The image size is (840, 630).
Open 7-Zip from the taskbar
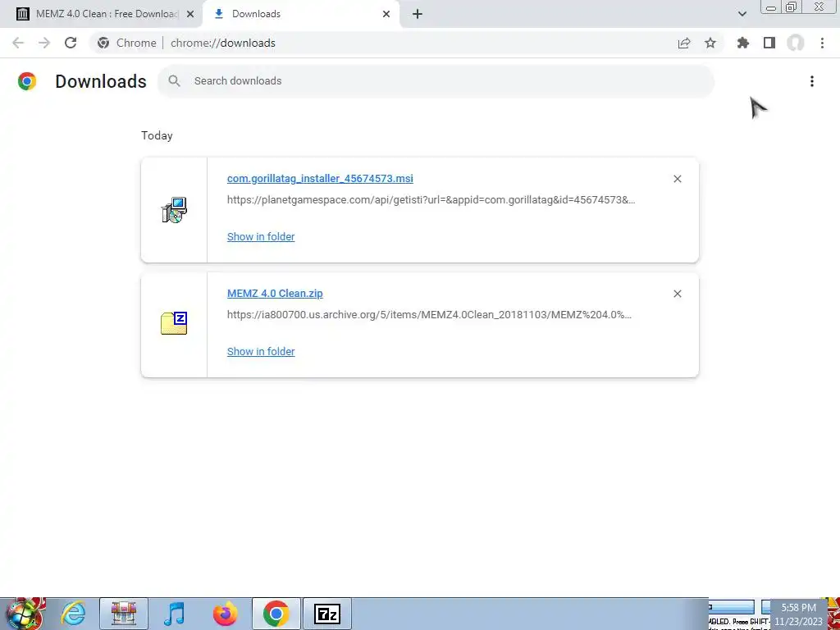pos(326,614)
